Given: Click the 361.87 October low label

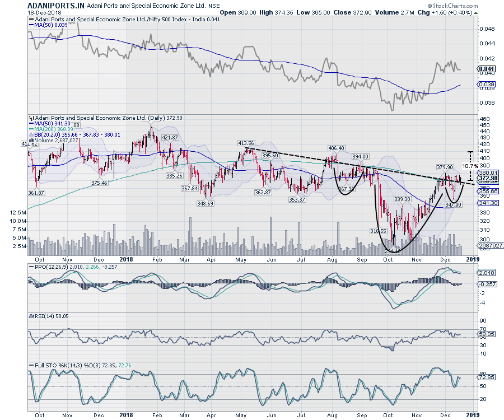Looking at the screenshot, I should (x=36, y=193).
